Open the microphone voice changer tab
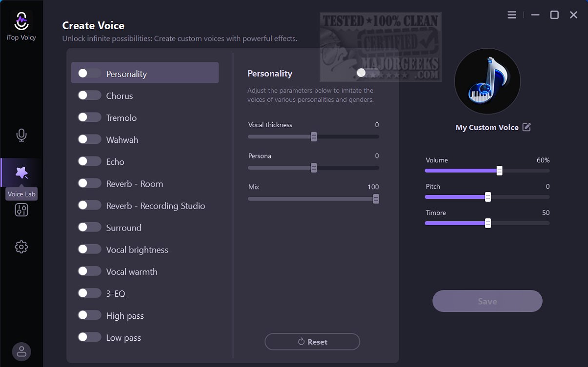Viewport: 588px width, 367px height. [21, 135]
